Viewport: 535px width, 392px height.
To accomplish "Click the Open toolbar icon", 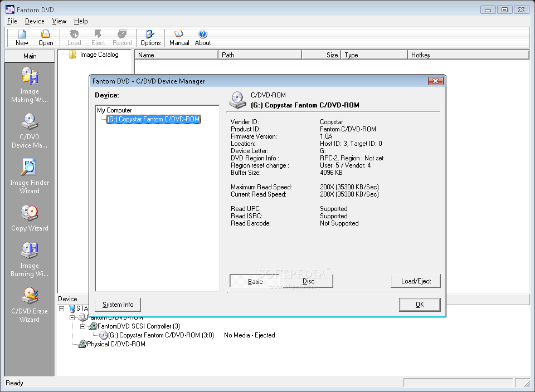I will (x=46, y=34).
